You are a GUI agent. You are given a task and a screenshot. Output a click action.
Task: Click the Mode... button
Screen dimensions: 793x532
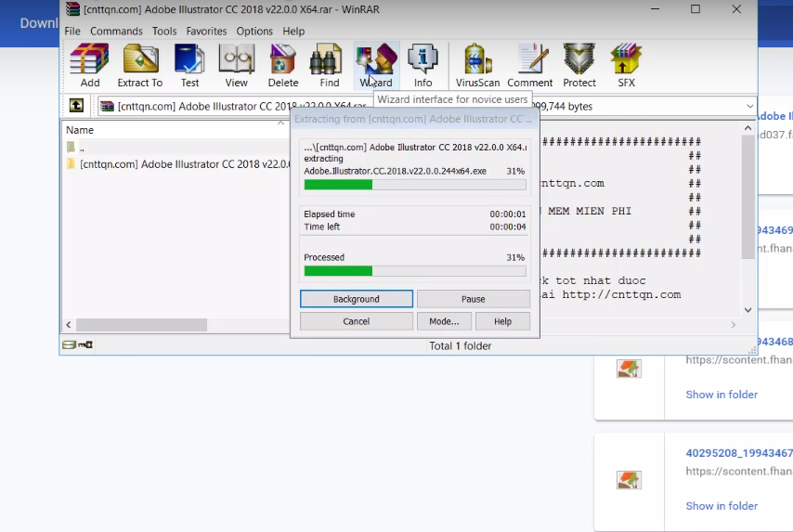coord(444,321)
